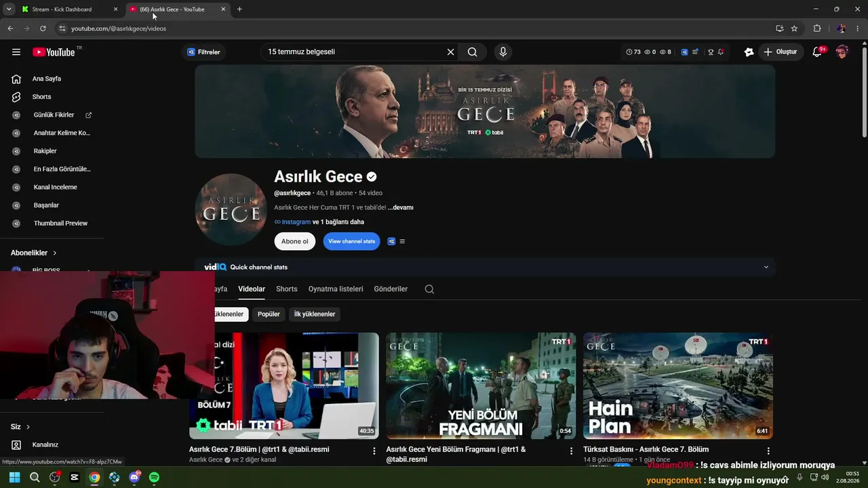The image size is (868, 488).
Task: Open the Yeni Bölüm Fragmanı thumbnail
Action: 481,386
